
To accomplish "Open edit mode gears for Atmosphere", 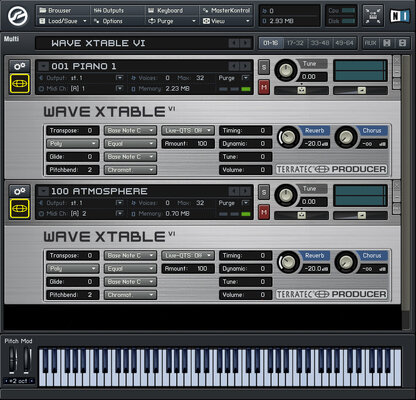I will 20,191.
